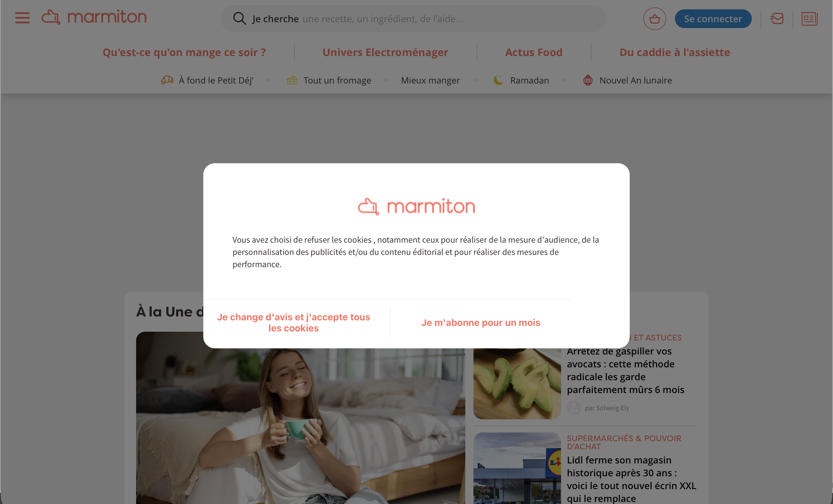Click the newspaper magazine icon
833x504 pixels.
pyautogui.click(x=809, y=19)
